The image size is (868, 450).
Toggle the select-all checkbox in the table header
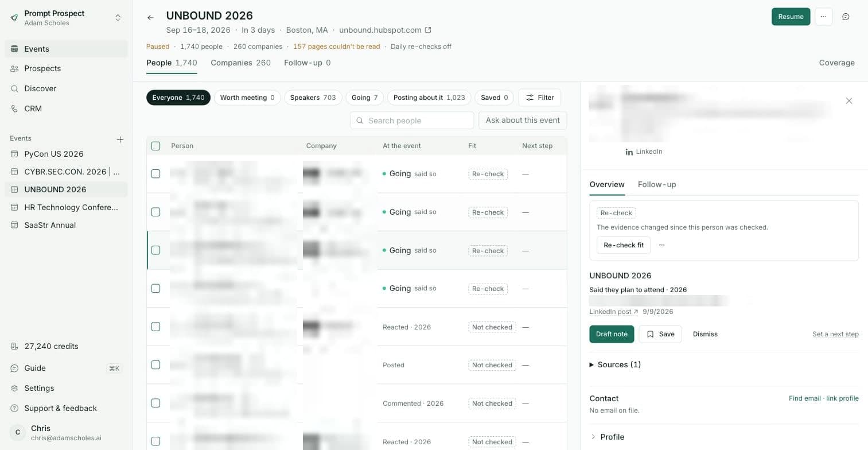[x=155, y=146]
